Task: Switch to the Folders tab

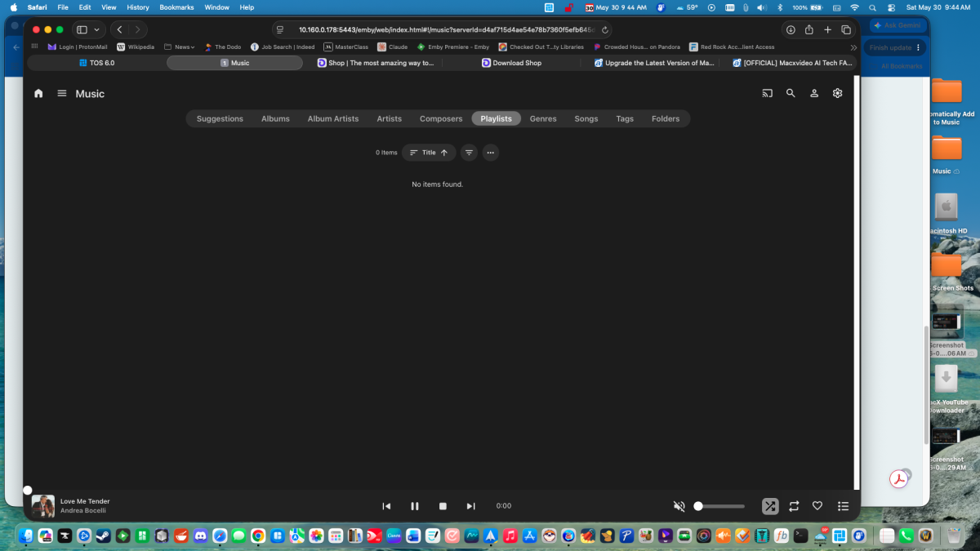Action: pos(666,118)
